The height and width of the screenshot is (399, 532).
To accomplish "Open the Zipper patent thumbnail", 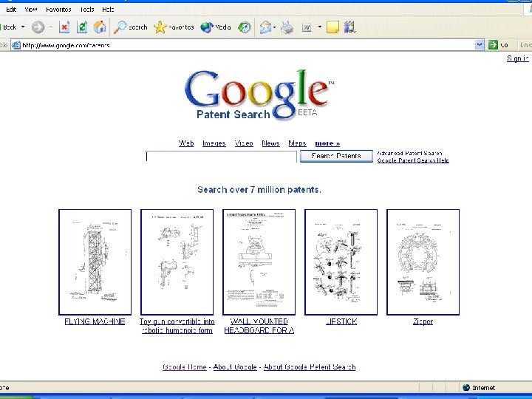I will (x=423, y=262).
